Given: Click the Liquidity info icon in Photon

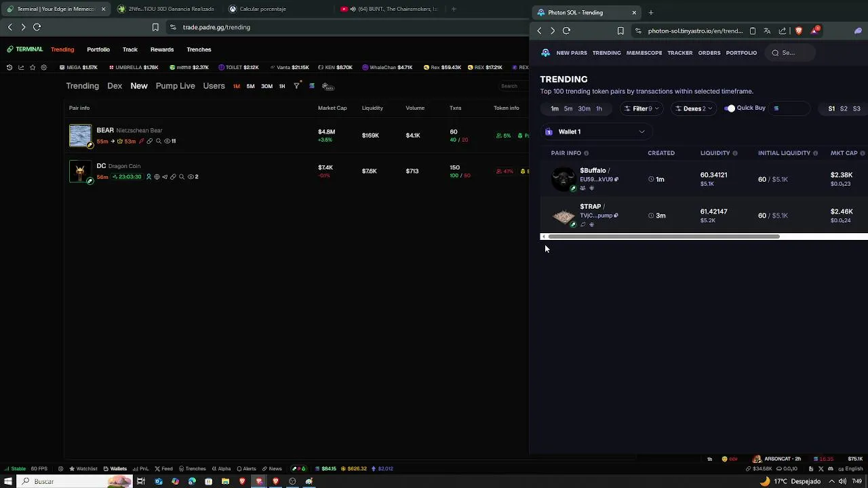Looking at the screenshot, I should click(735, 153).
